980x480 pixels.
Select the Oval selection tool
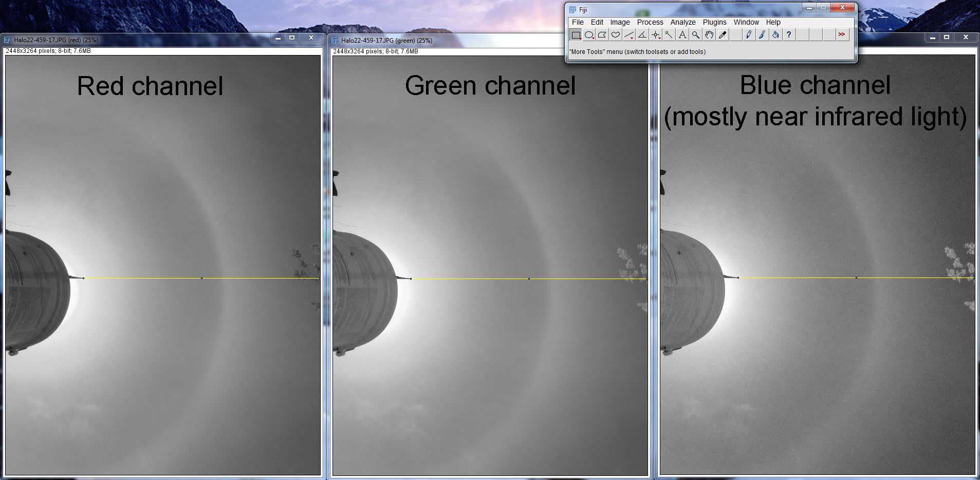click(x=589, y=35)
